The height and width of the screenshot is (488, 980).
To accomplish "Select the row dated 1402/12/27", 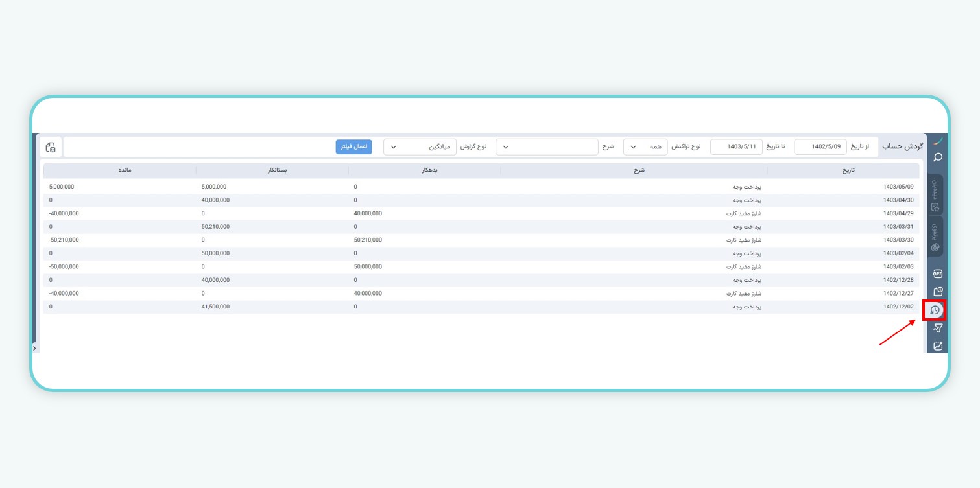I will click(481, 293).
